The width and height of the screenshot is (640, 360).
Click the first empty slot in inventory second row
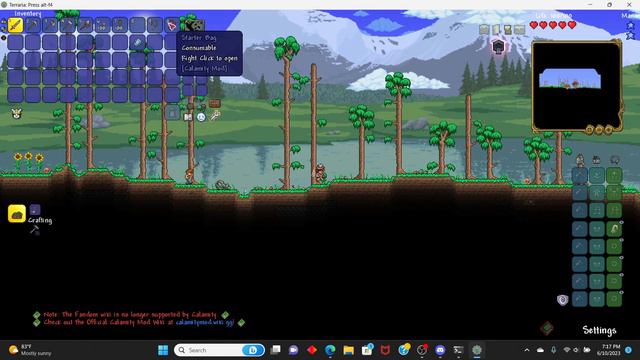point(15,42)
